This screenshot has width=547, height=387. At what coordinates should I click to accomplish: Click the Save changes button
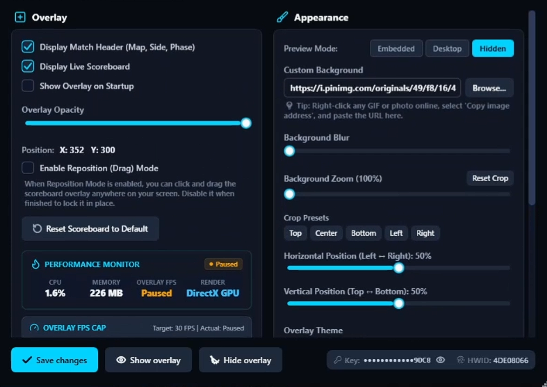54,360
